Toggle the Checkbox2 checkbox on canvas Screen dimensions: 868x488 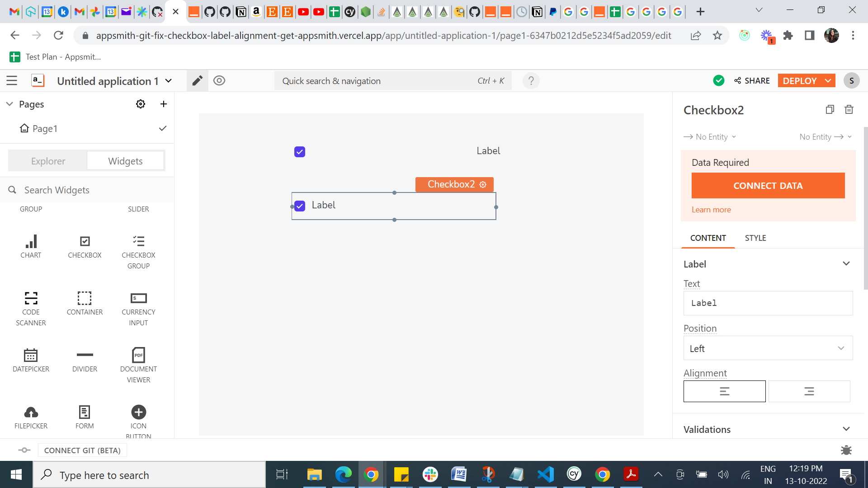[300, 206]
